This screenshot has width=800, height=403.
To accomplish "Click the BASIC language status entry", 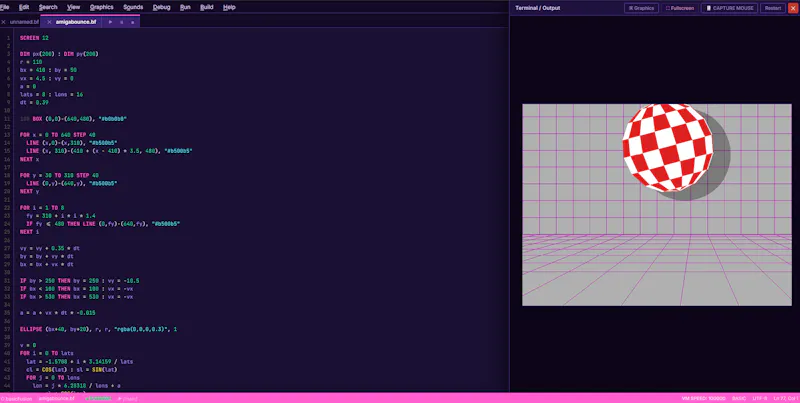I will [739, 398].
